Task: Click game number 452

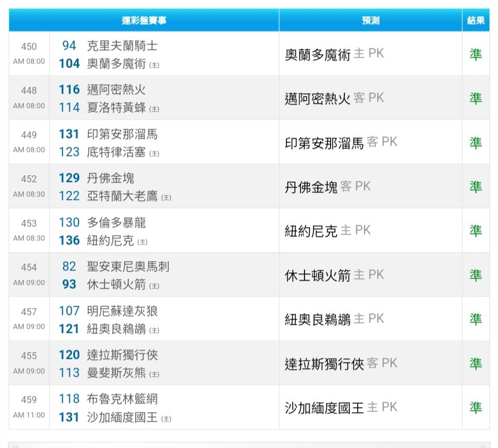Action: [29, 179]
